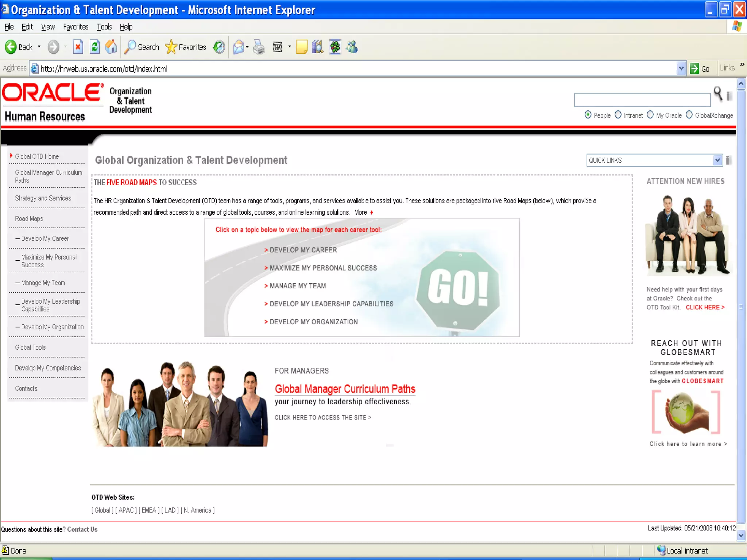The height and width of the screenshot is (560, 747).
Task: Open the History toolbar icon
Action: click(219, 47)
